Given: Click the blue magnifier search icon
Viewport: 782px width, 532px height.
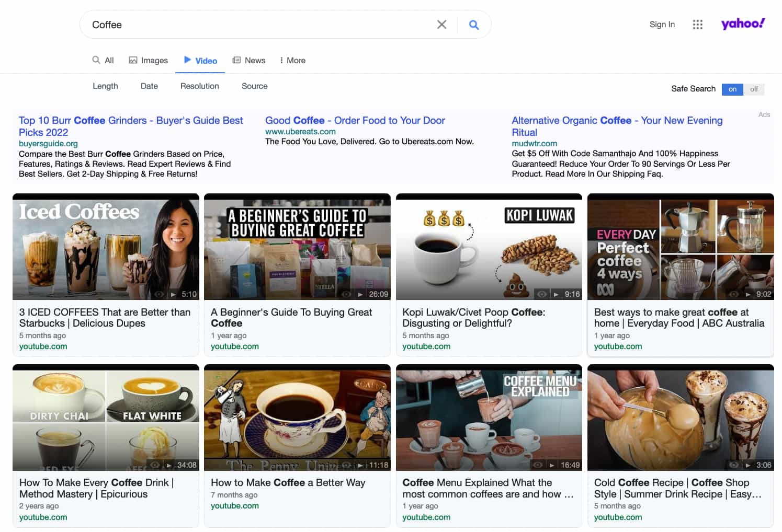Looking at the screenshot, I should click(474, 25).
